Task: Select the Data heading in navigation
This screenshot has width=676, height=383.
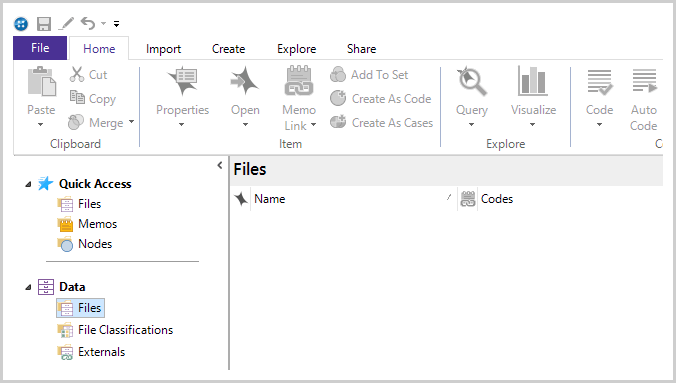Action: point(72,287)
